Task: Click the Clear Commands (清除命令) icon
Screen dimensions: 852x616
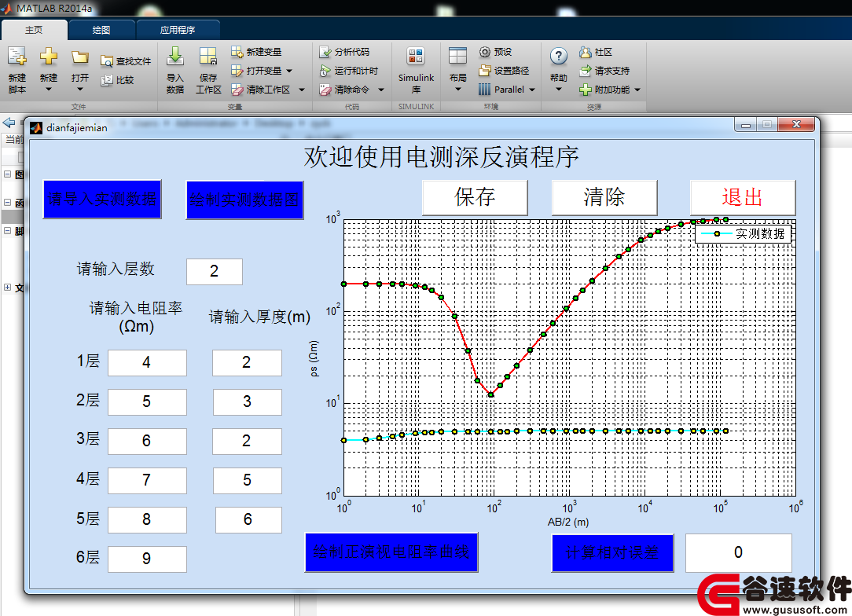Action: (x=325, y=90)
